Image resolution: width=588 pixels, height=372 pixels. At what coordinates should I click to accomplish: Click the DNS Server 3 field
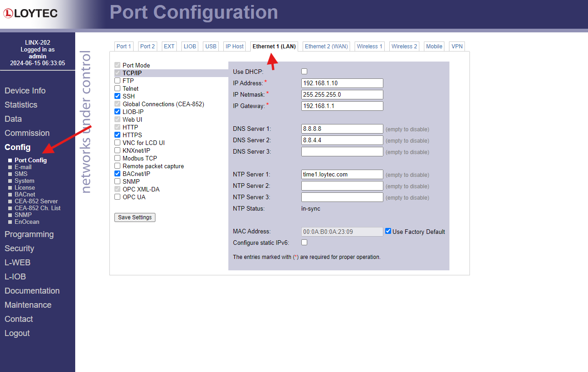[x=342, y=151]
